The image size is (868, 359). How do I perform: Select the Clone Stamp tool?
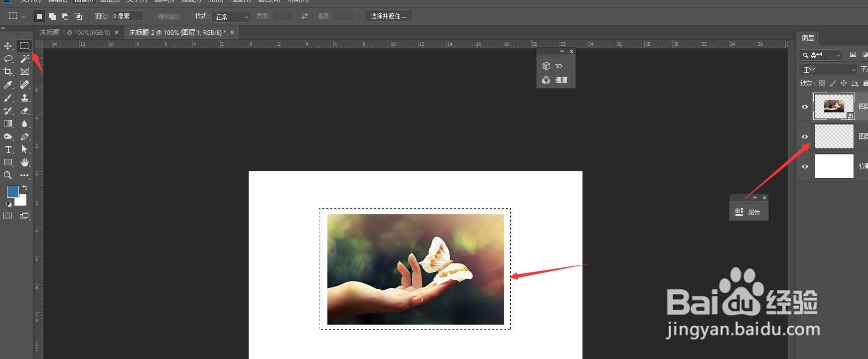click(24, 98)
